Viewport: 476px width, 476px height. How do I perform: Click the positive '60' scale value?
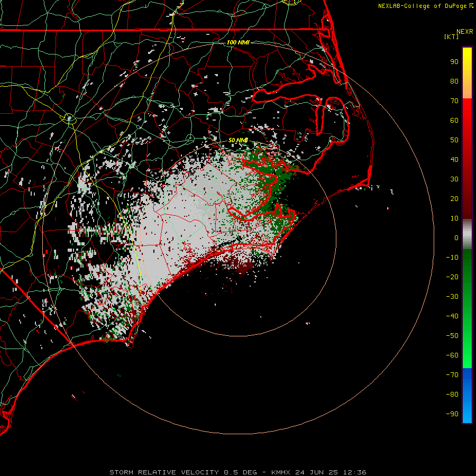pos(454,121)
